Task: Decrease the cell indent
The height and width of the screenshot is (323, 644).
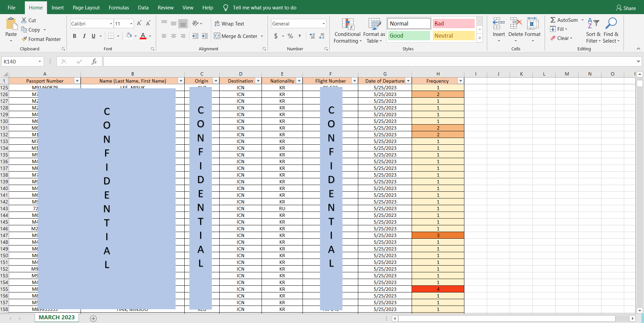Action: [195, 36]
